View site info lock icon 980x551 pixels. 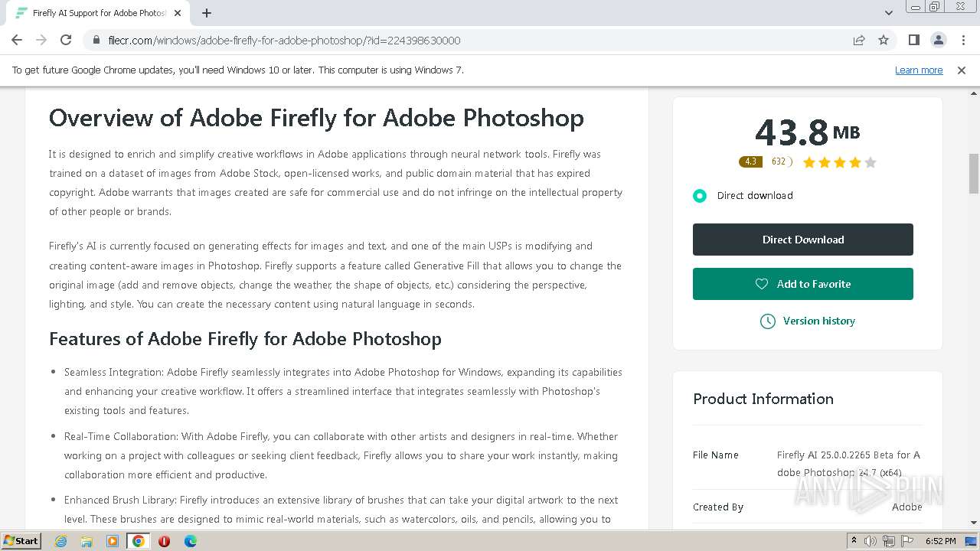pos(96,40)
